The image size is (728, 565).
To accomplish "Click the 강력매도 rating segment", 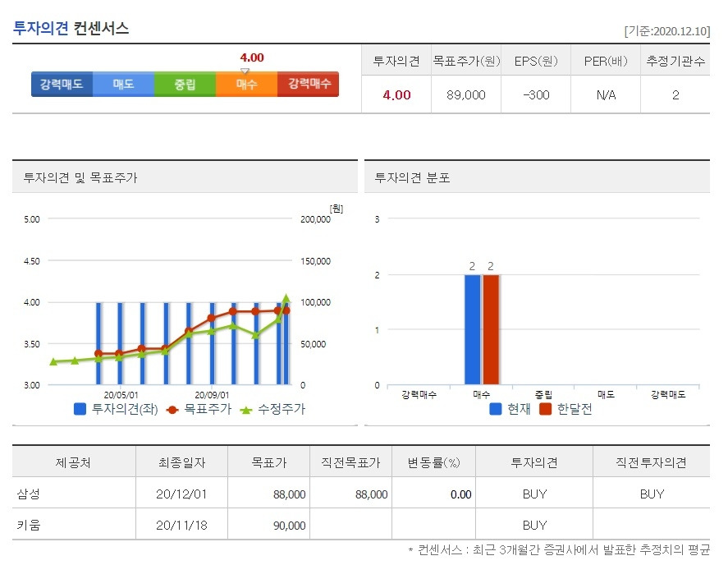I will [62, 84].
